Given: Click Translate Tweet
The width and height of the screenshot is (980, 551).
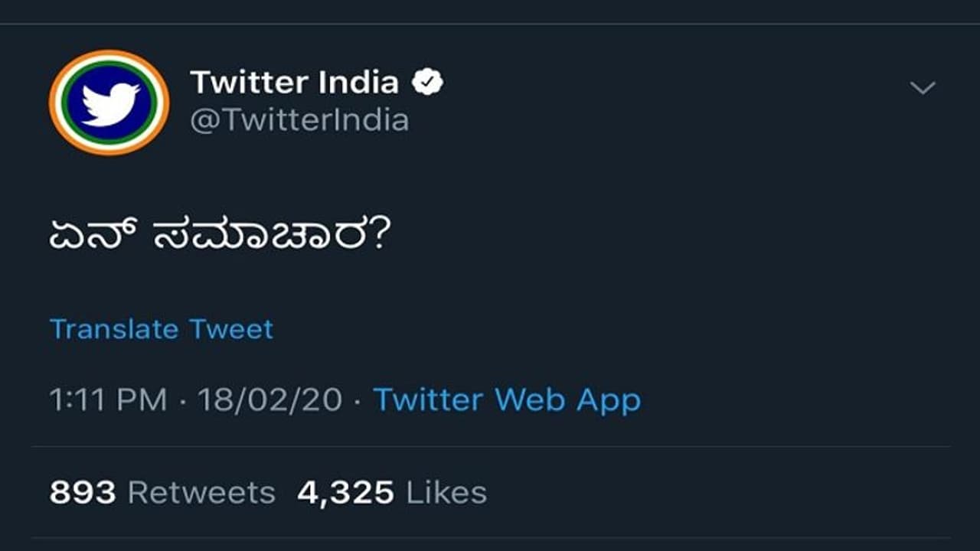Looking at the screenshot, I should 159,329.
